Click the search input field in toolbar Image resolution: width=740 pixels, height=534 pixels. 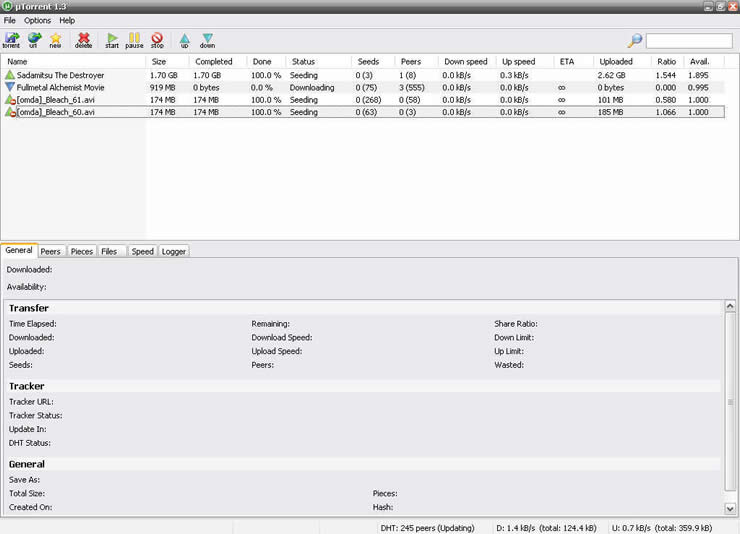(689, 41)
